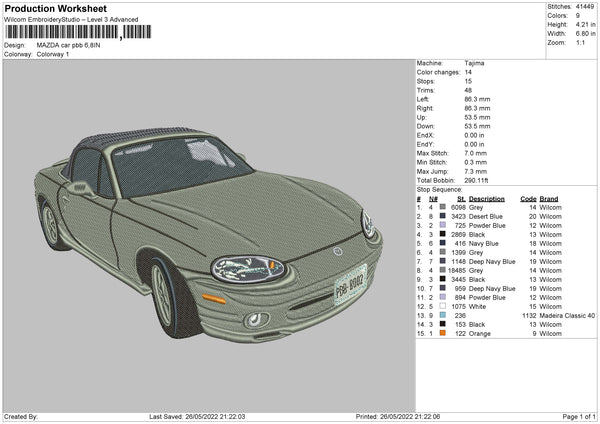The width and height of the screenshot is (600, 424).
Task: Click the Max Stitch value 7.0 mm
Action: 476,153
